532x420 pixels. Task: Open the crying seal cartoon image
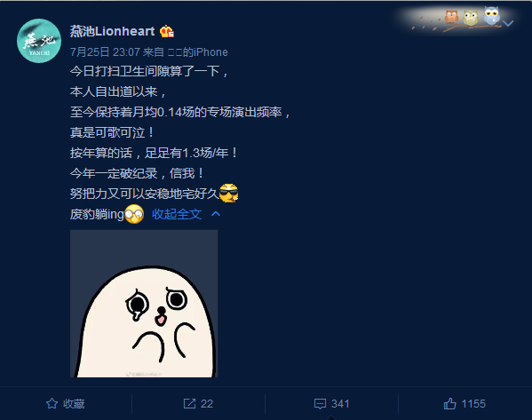pos(144,304)
